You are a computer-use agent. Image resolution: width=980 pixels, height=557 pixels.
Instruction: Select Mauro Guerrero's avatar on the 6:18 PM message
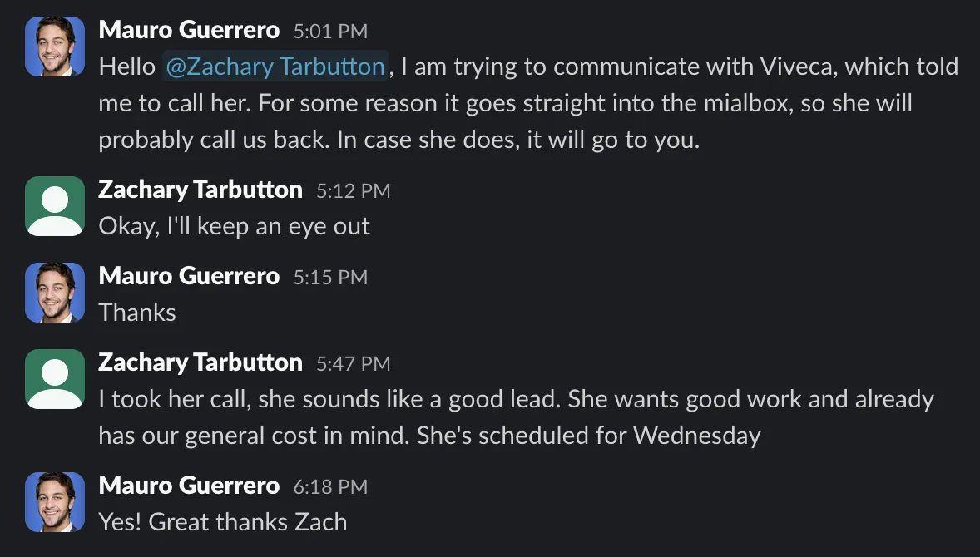point(55,502)
